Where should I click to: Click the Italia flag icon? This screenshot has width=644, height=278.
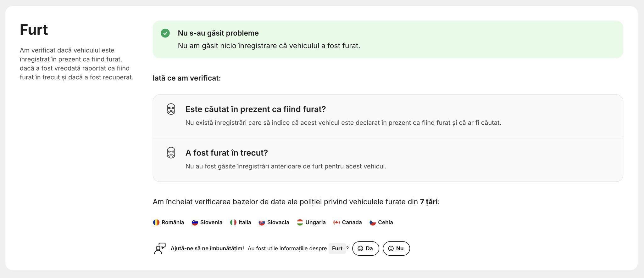[x=233, y=222]
